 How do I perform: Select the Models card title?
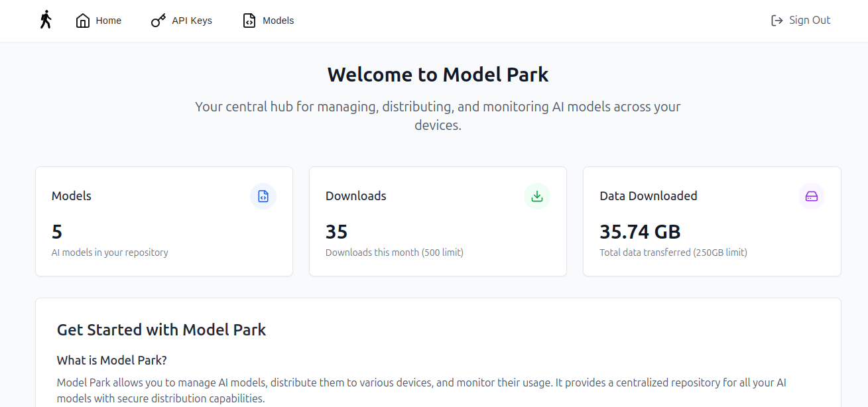[72, 196]
